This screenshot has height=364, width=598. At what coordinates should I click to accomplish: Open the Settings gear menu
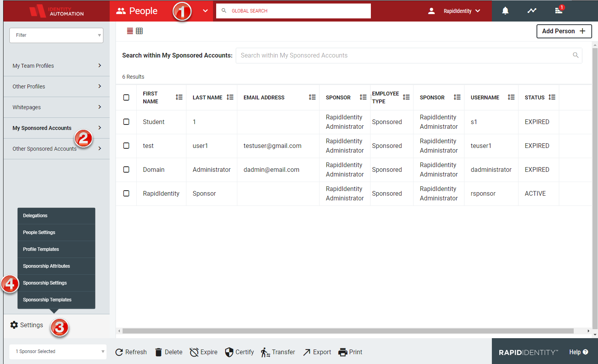[27, 325]
